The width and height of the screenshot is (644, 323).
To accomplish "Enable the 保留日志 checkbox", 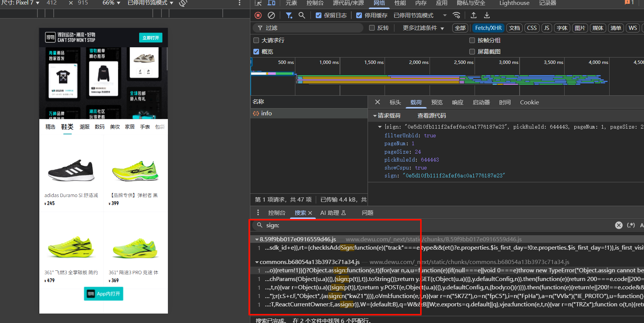I will [x=318, y=16].
